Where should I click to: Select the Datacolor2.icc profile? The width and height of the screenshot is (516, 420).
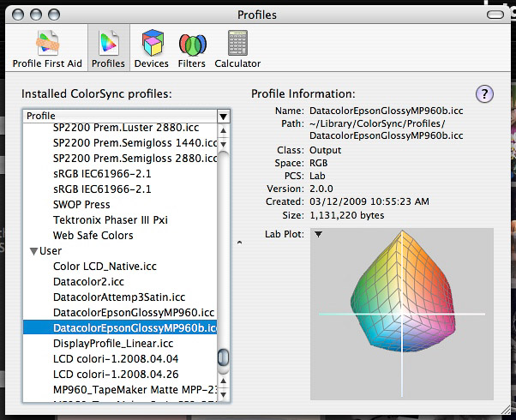point(87,282)
